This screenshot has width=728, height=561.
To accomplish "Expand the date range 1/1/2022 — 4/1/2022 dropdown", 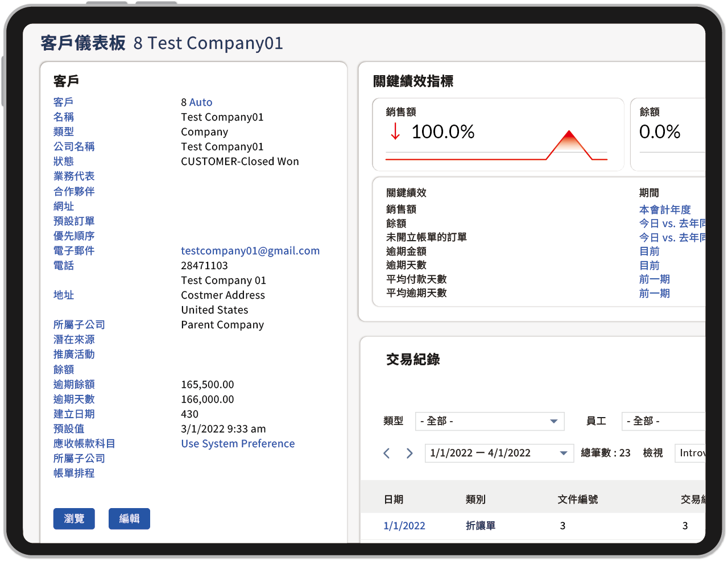I will point(498,453).
